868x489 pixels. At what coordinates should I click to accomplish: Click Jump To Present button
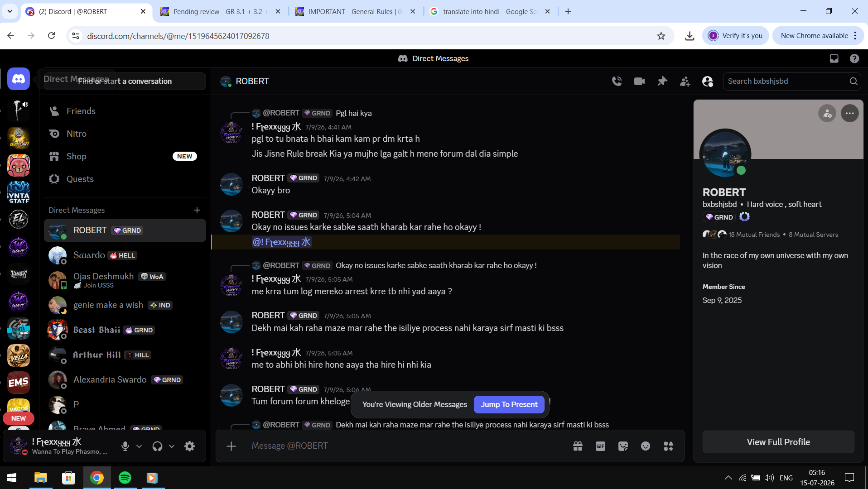[x=509, y=404]
